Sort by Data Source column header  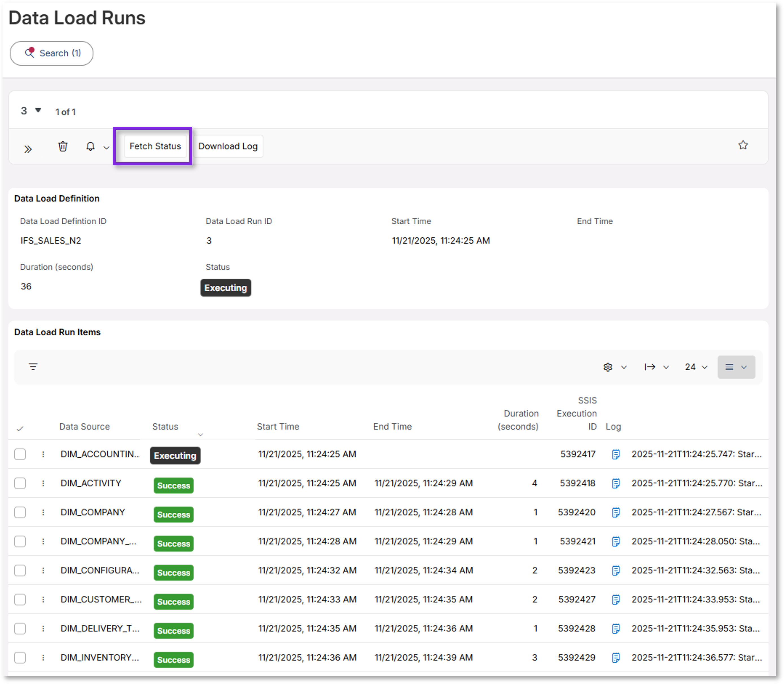tap(84, 426)
